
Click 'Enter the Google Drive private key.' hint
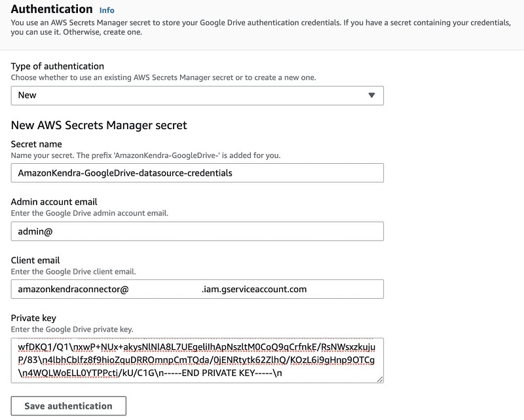pyautogui.click(x=72, y=330)
